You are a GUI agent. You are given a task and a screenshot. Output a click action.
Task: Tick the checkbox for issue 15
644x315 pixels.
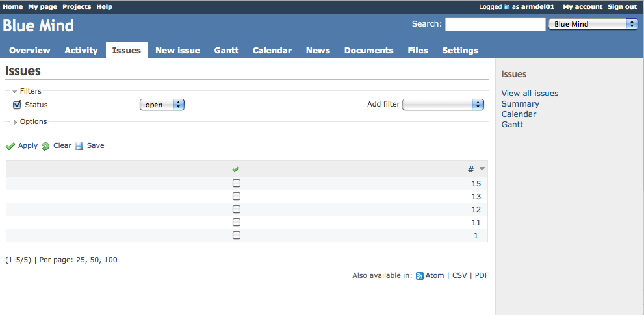237,183
